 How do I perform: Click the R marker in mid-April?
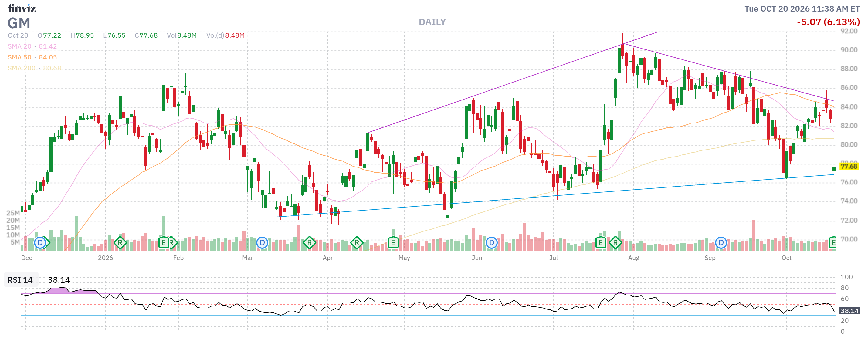tap(357, 243)
